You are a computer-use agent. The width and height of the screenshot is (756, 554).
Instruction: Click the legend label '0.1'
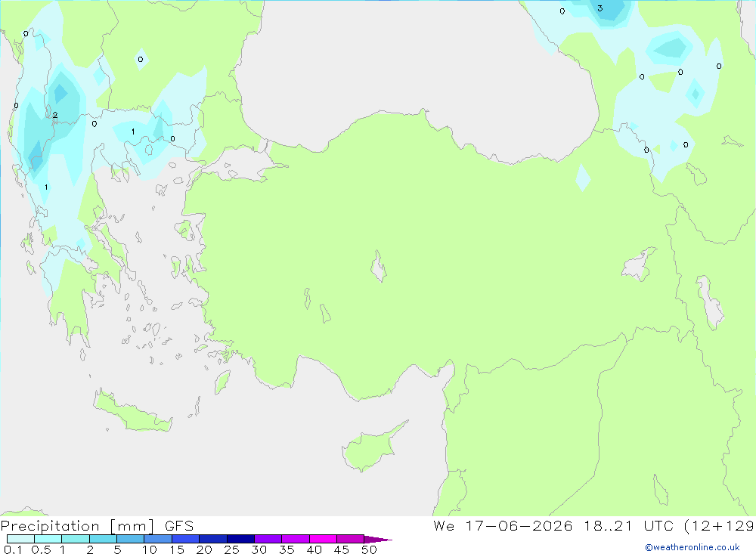pyautogui.click(x=13, y=549)
